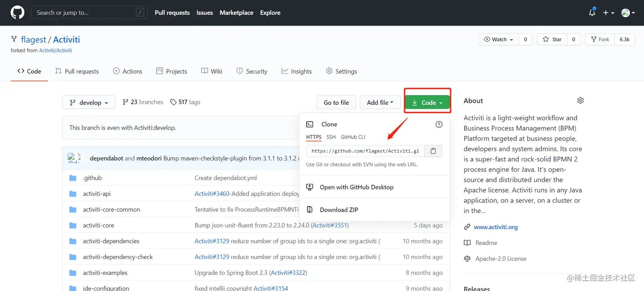Open the Activiti#3460 issue link
Viewport: 644px width, 291px height.
point(212,193)
